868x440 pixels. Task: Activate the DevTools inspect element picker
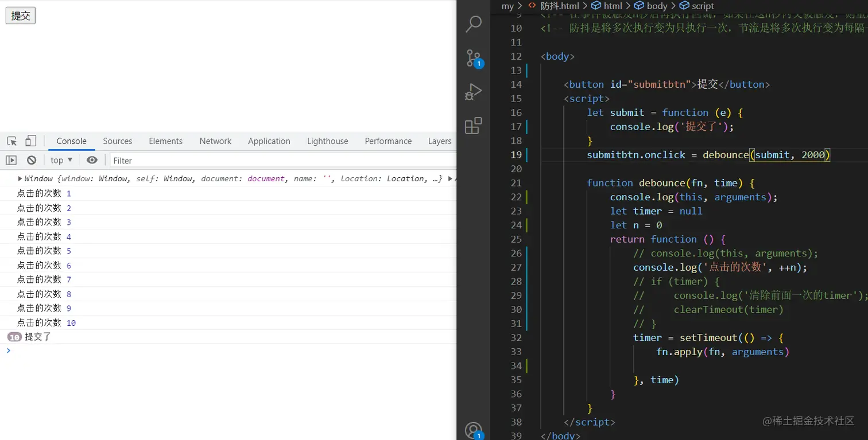[12, 141]
